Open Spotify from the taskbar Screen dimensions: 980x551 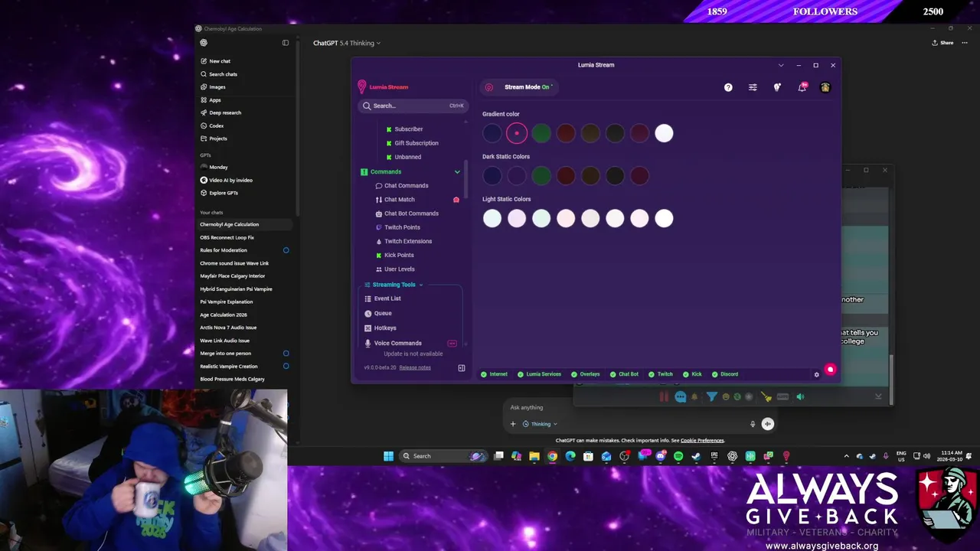click(x=678, y=456)
